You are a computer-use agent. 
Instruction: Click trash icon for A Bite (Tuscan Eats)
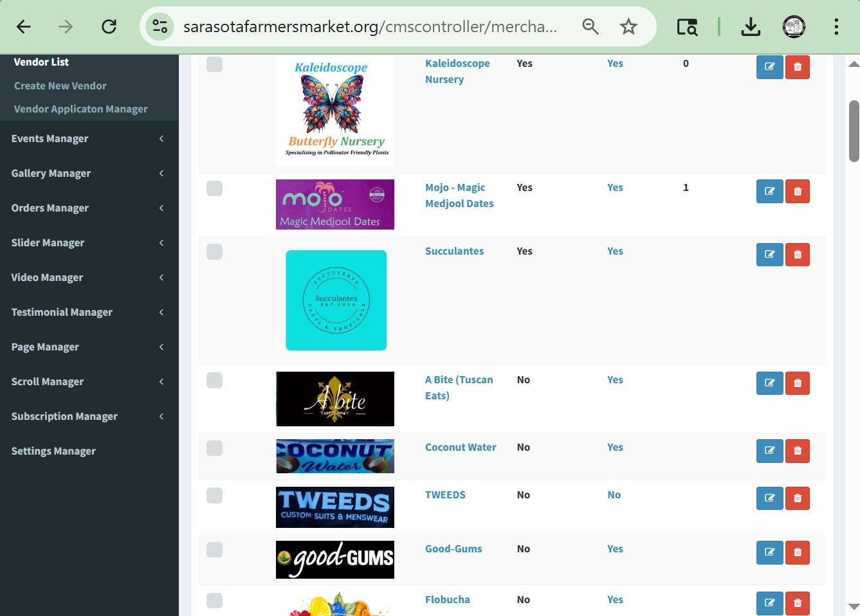click(x=798, y=383)
